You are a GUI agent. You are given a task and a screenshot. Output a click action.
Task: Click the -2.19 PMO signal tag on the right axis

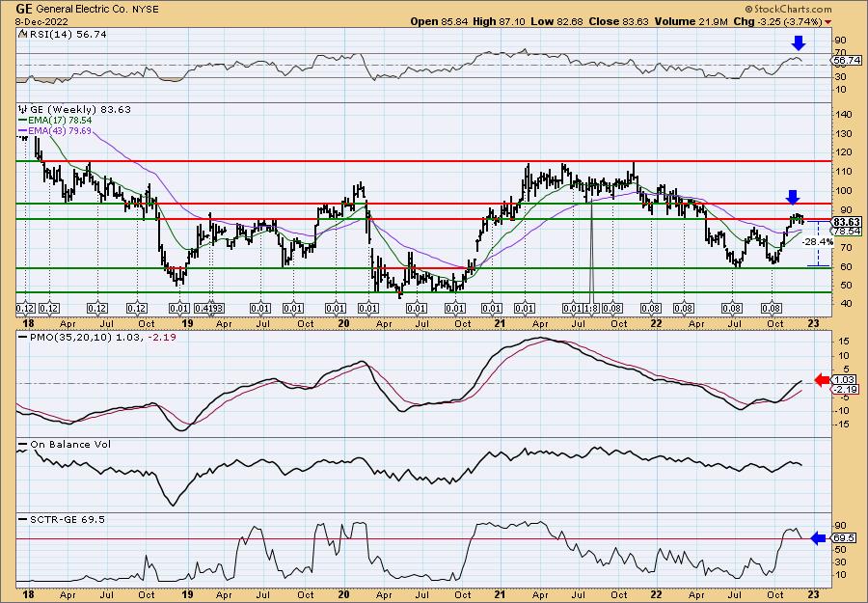(x=846, y=390)
